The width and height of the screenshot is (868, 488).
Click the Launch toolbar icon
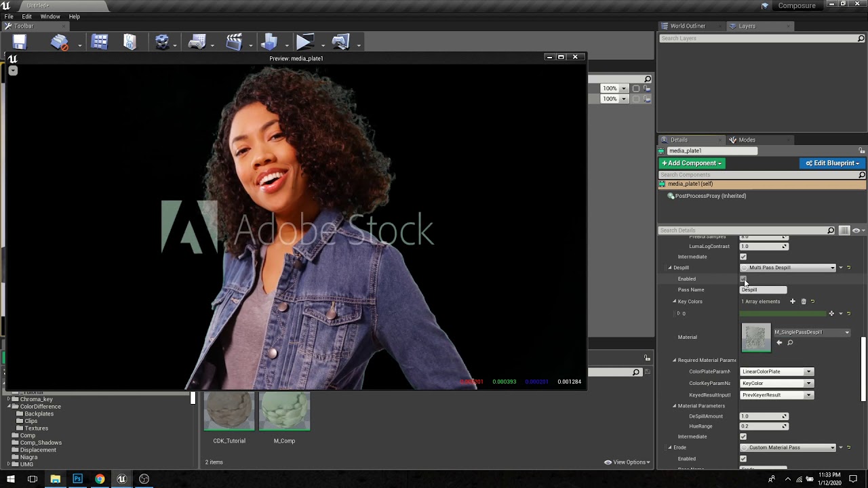tap(340, 43)
